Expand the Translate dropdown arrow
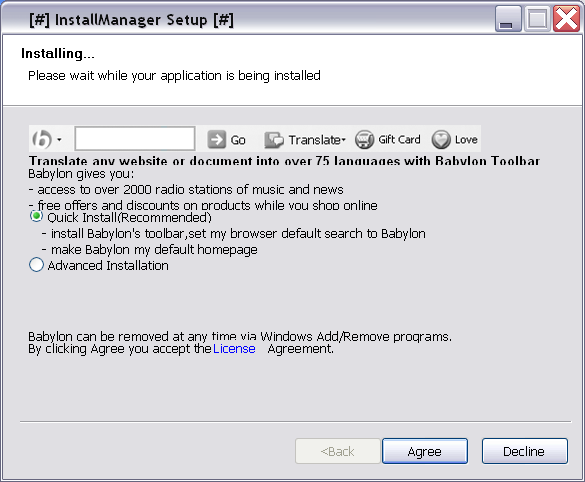 click(344, 140)
